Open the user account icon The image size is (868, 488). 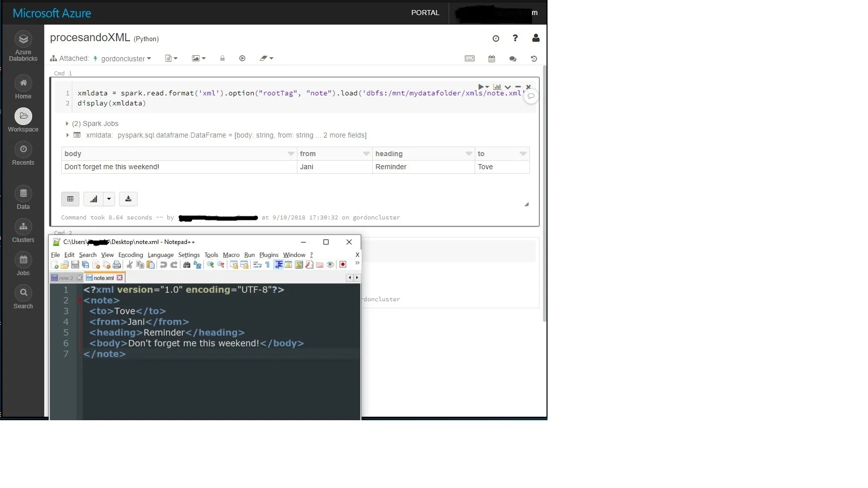click(536, 38)
